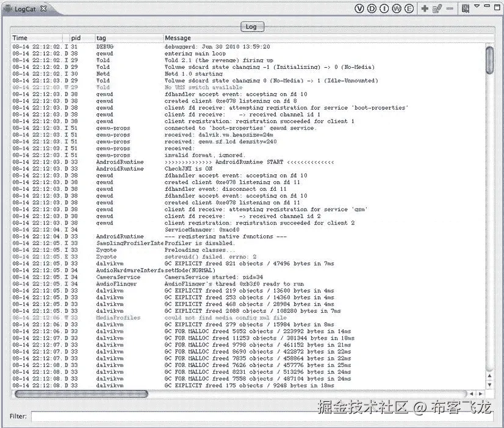Select the 'No UMS switch available' warning row
The image size is (504, 428).
point(248,87)
